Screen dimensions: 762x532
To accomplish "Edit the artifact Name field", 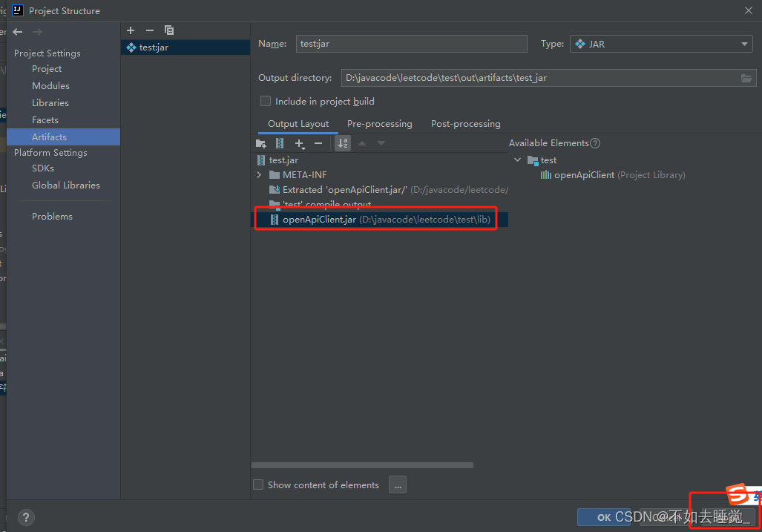I will [411, 44].
